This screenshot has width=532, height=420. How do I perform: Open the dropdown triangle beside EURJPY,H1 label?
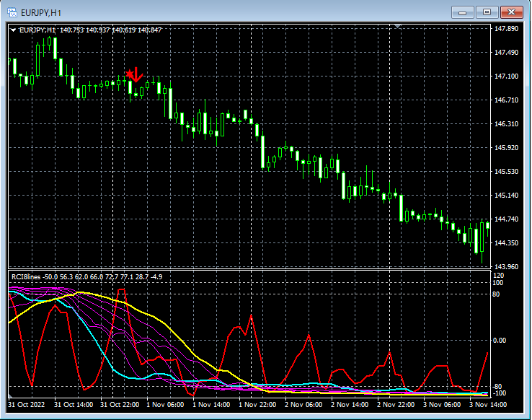(x=13, y=30)
